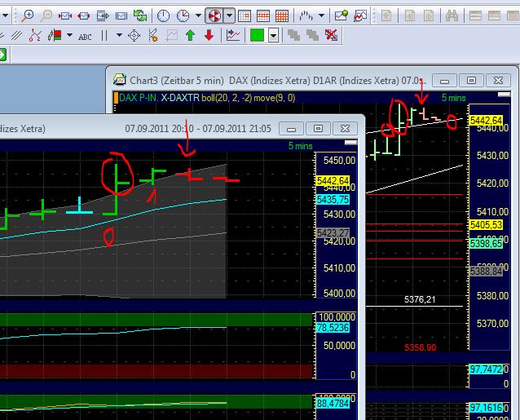This screenshot has width=520, height=420.
Task: Click the Chart3 window chart icon
Action: [120, 80]
